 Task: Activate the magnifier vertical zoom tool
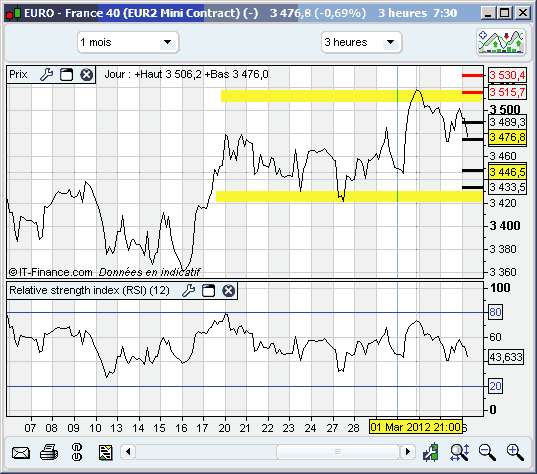(x=459, y=452)
